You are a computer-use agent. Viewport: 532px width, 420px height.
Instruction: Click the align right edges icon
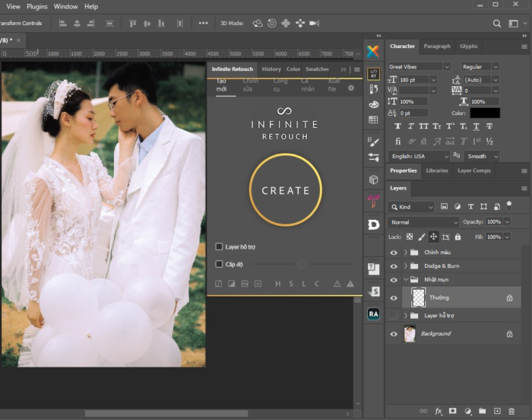90,23
